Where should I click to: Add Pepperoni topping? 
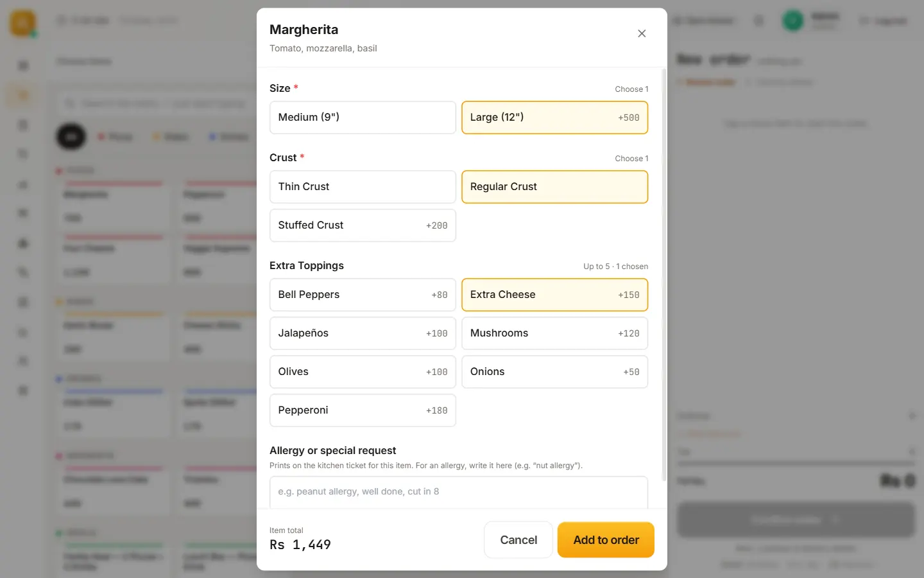[363, 410]
